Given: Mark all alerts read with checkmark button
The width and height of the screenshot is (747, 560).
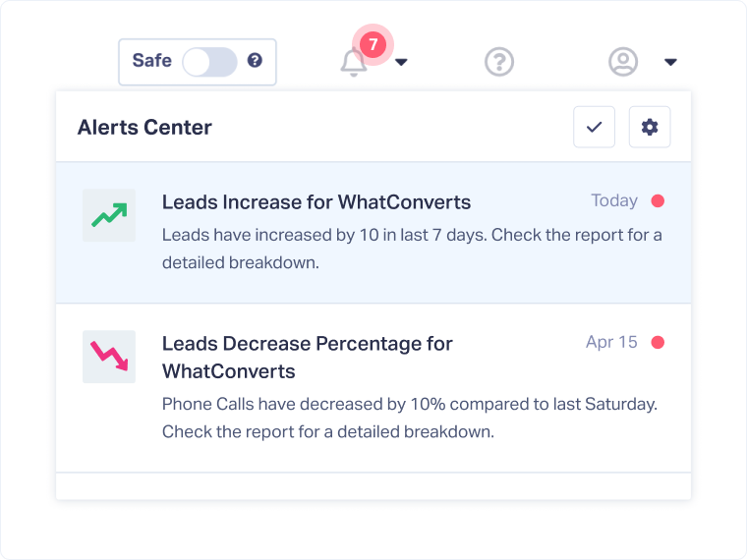Looking at the screenshot, I should tap(594, 127).
